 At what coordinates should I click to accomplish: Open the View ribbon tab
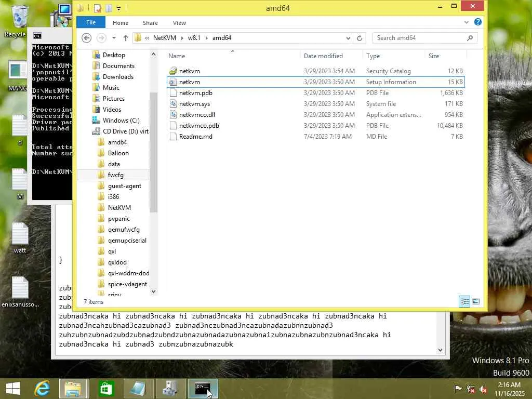[x=179, y=23]
